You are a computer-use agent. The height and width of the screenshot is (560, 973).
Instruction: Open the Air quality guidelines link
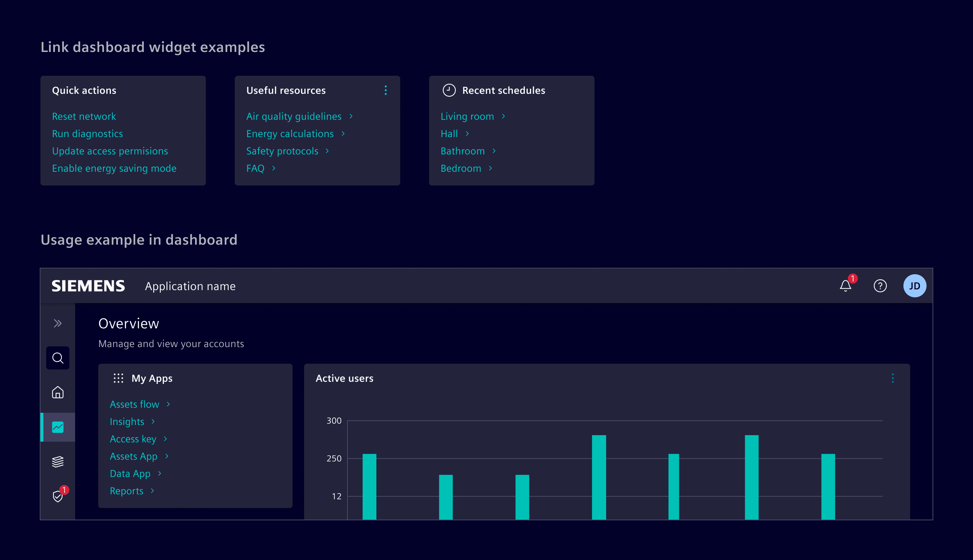pyautogui.click(x=294, y=116)
